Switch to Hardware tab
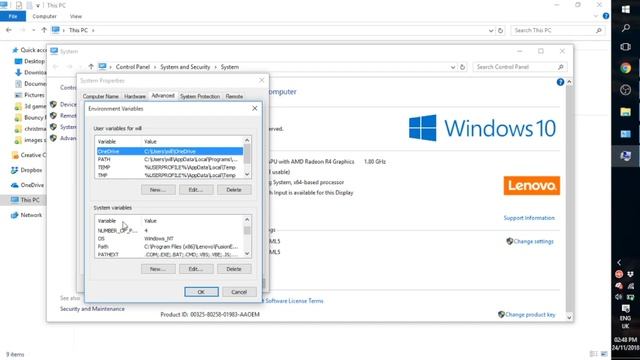Image resolution: width=640 pixels, height=360 pixels. 135,96
